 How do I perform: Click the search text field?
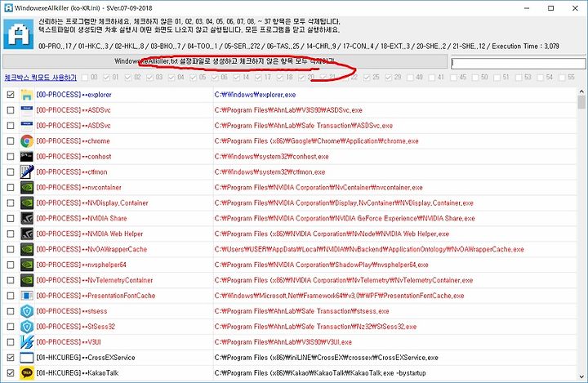pyautogui.click(x=519, y=63)
